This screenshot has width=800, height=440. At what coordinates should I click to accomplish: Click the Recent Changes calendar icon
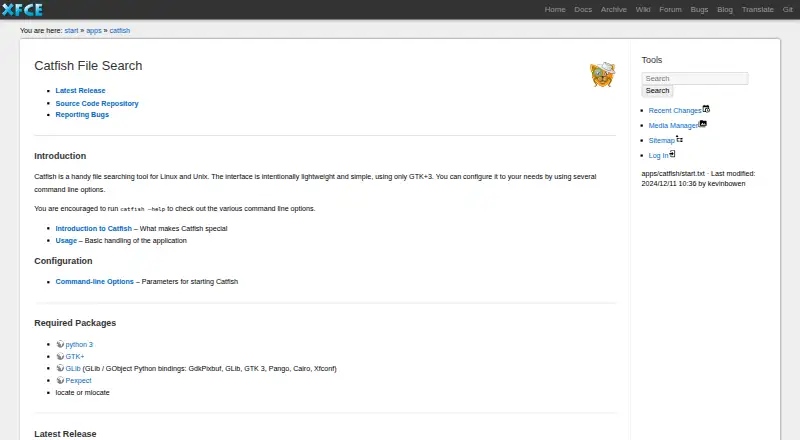tap(706, 109)
